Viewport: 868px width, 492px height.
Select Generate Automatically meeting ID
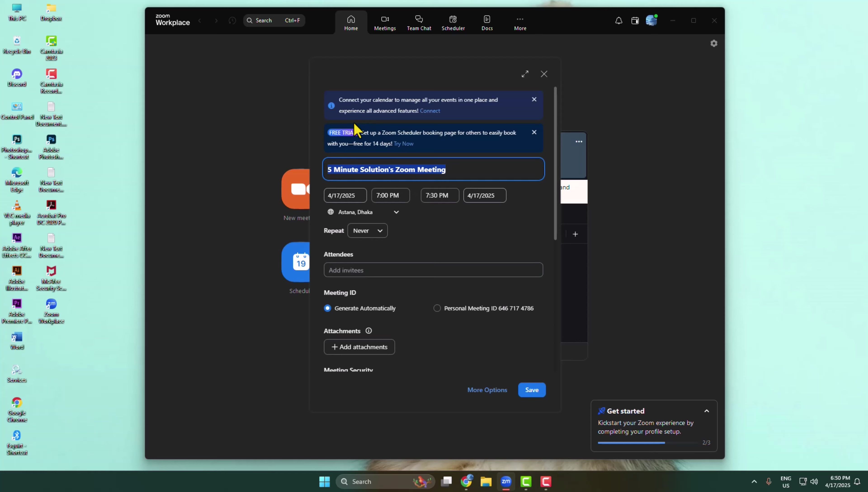(327, 308)
